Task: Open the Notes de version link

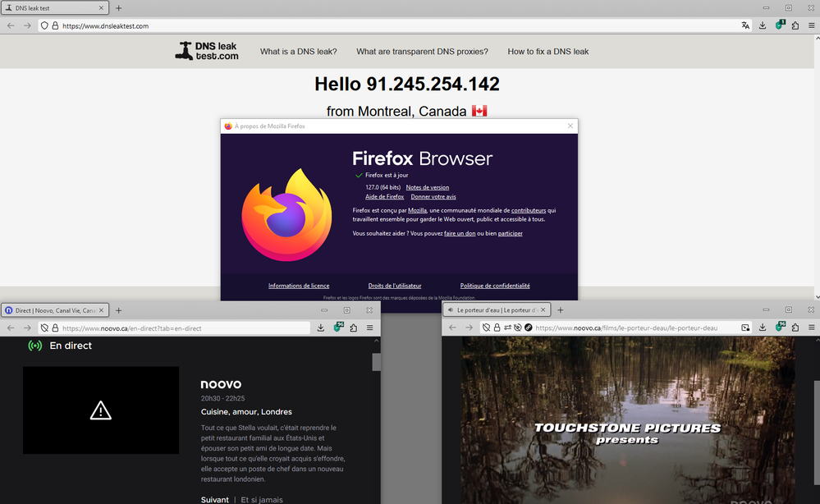Action: click(428, 187)
